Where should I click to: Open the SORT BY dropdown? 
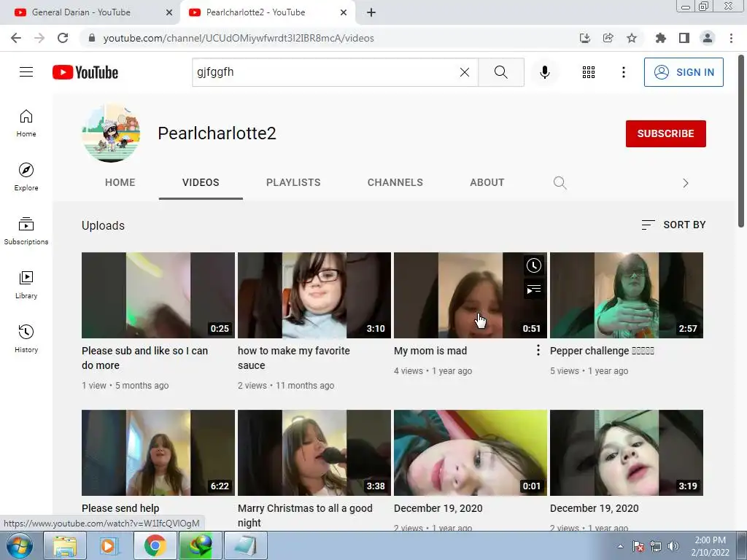click(673, 225)
